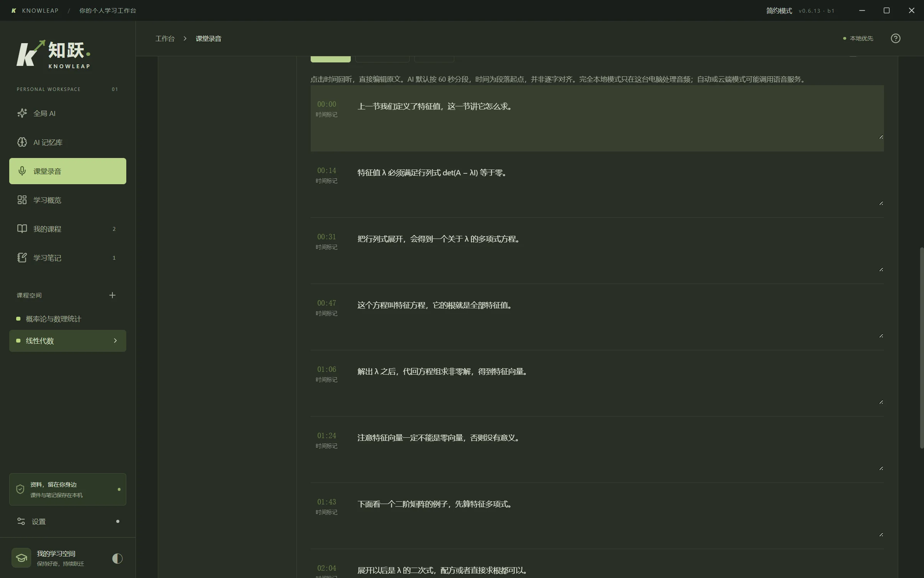
Task: Click the transcript vertical scrollbar
Action: tap(921, 348)
